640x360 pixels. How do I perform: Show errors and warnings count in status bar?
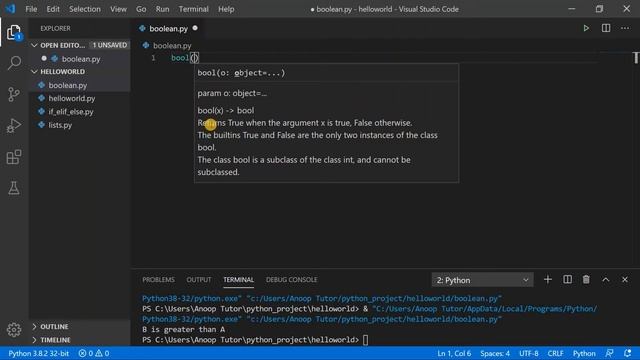click(x=94, y=353)
